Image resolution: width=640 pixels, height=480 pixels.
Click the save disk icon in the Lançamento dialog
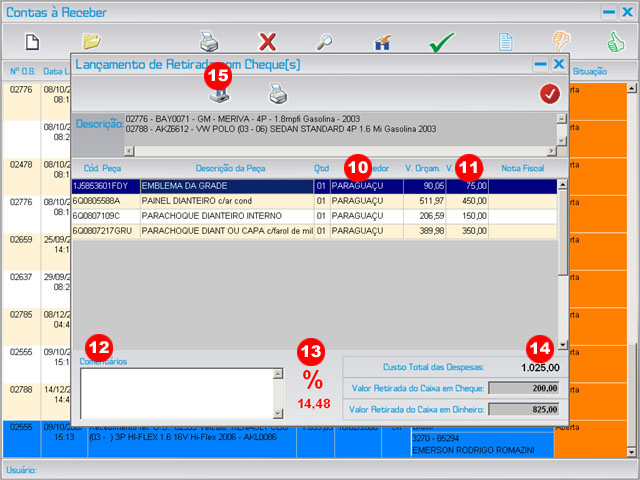219,96
